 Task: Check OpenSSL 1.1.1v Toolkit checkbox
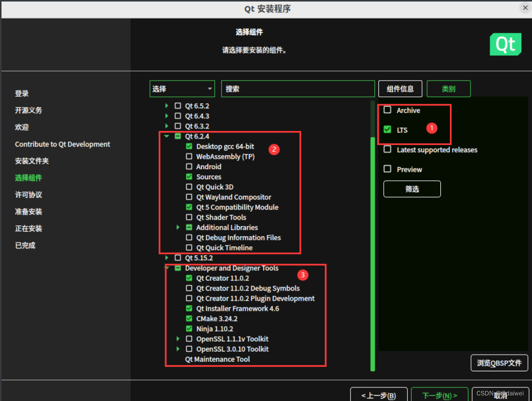click(189, 339)
